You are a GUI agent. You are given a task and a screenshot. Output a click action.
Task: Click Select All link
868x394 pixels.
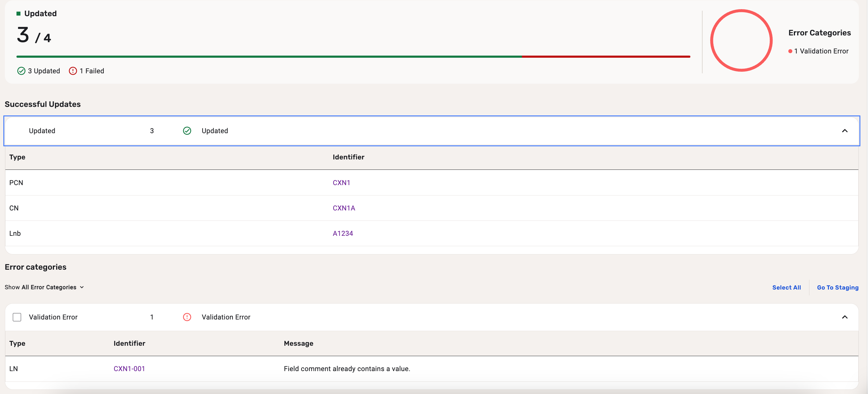786,287
